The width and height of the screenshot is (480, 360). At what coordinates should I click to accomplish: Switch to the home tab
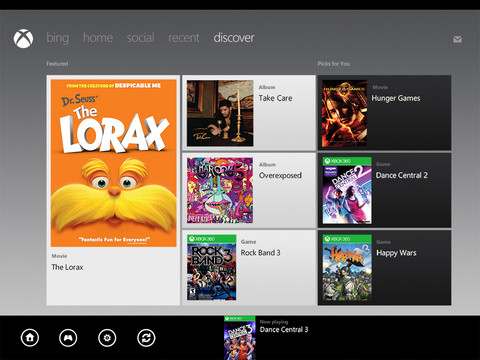click(x=98, y=38)
